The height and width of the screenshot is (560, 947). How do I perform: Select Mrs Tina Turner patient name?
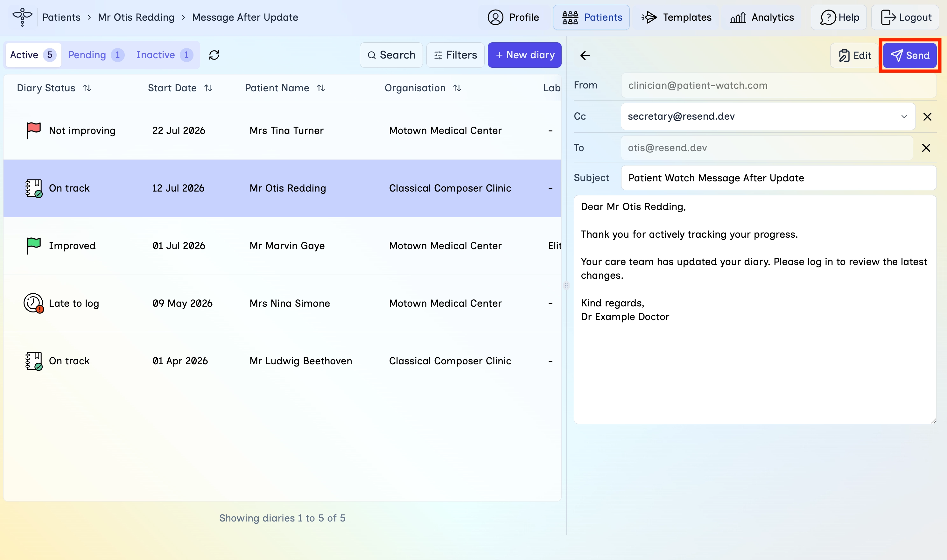pyautogui.click(x=286, y=130)
